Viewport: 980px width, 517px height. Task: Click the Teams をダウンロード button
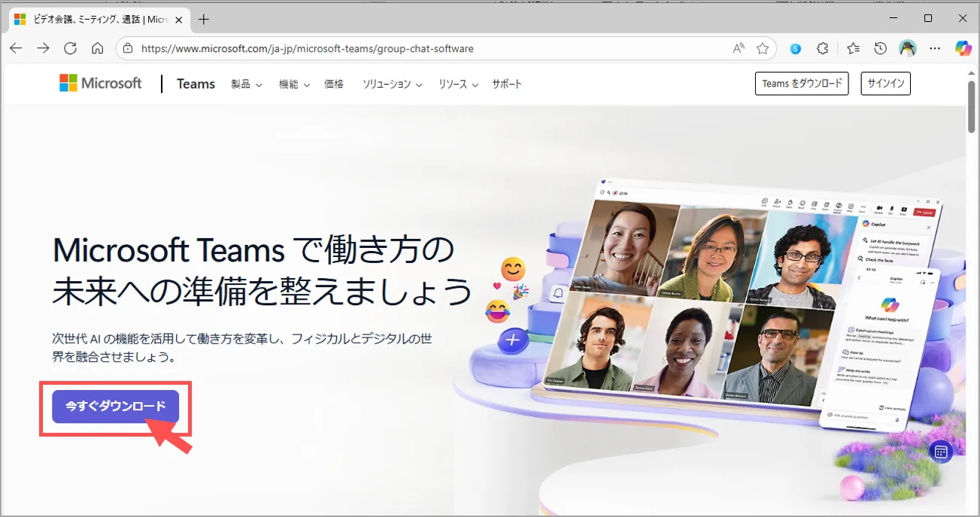[802, 83]
